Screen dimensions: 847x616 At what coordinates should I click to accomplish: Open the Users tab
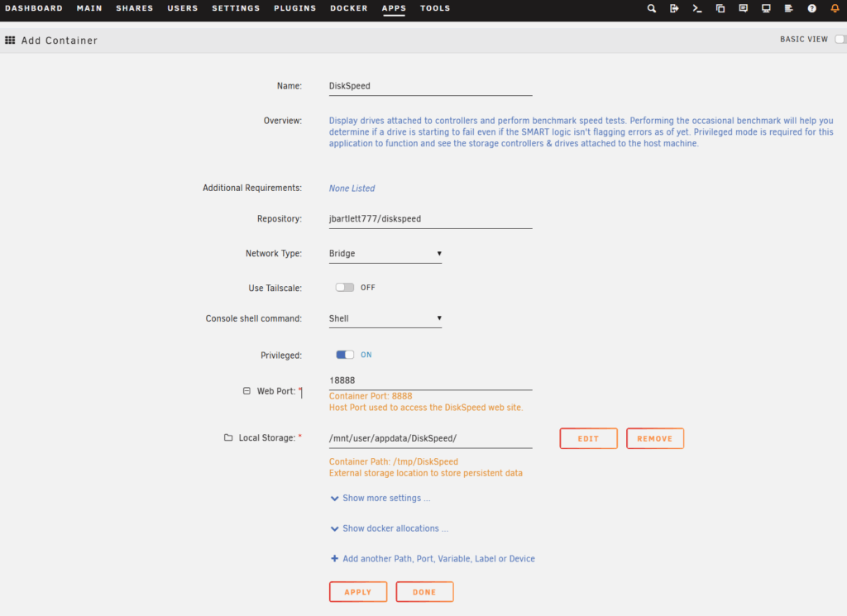(183, 8)
